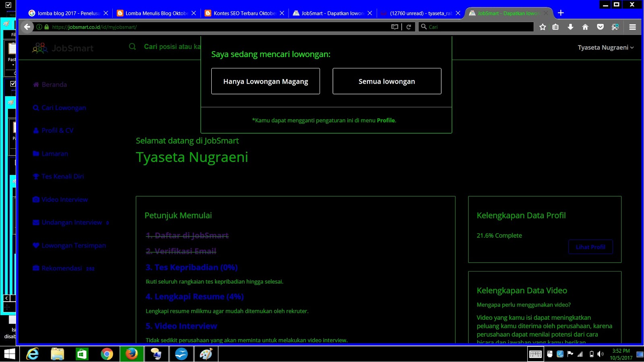
Task: Click the trophy icon beside Tes Kenali Diri
Action: 36,177
